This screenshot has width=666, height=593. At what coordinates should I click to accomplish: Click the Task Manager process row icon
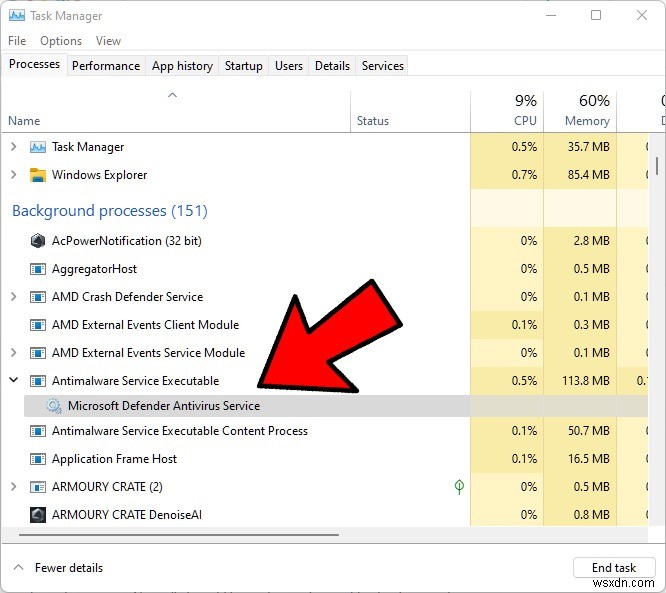(38, 147)
